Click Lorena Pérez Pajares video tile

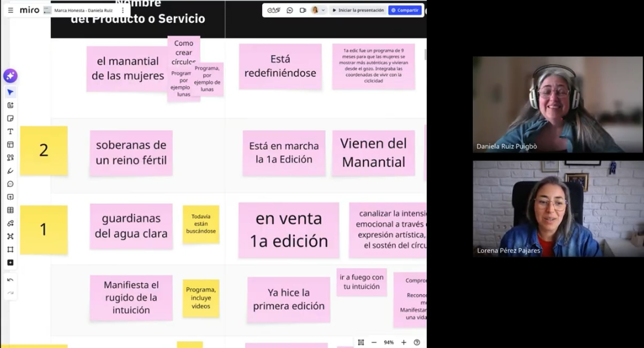(558, 209)
